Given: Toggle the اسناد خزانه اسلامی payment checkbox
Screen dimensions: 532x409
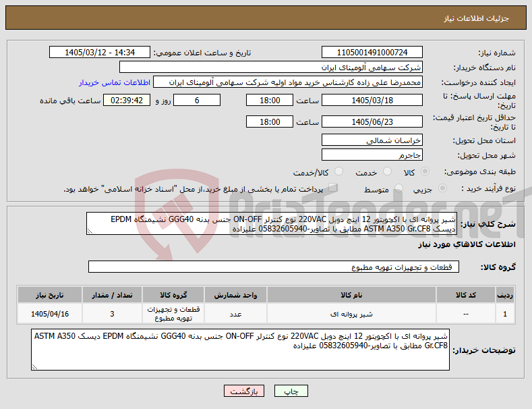Looking at the screenshot, I should 333,188.
